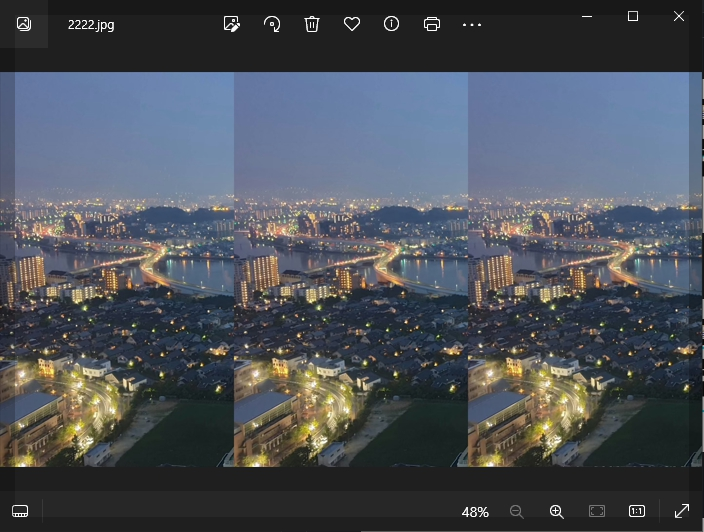The width and height of the screenshot is (704, 532).
Task: Open the Photos gallery icon next to the filename
Action: (x=24, y=24)
